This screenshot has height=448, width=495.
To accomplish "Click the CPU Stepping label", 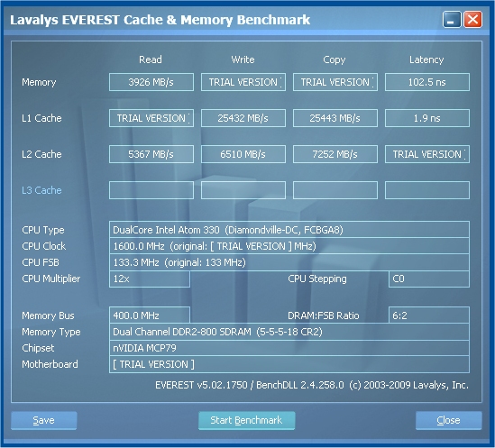I will [317, 279].
